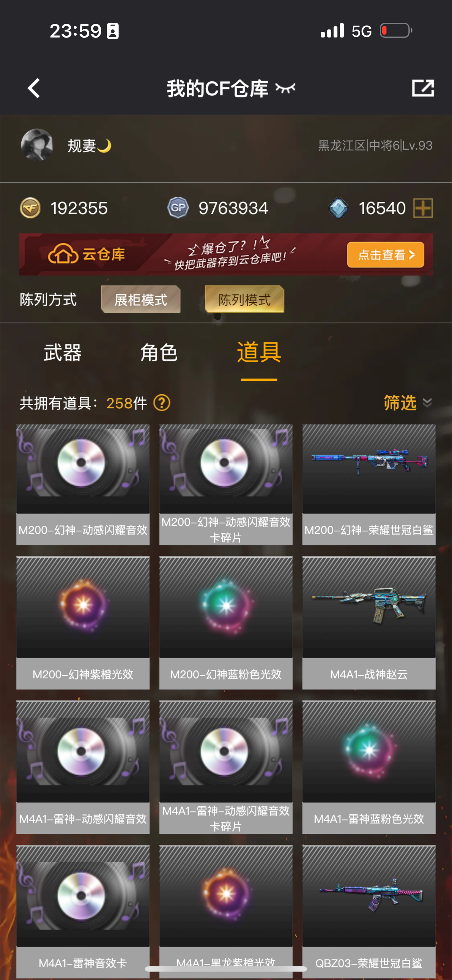The width and height of the screenshot is (452, 980).
Task: Select the M200-幻神紫橙光效 item
Action: pyautogui.click(x=83, y=623)
